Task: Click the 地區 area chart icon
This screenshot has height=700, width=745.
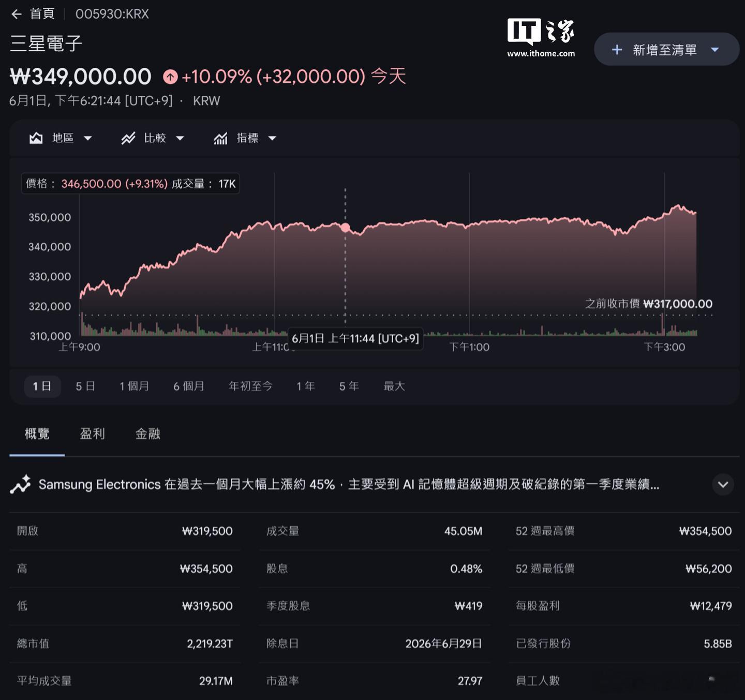Action: pos(36,138)
